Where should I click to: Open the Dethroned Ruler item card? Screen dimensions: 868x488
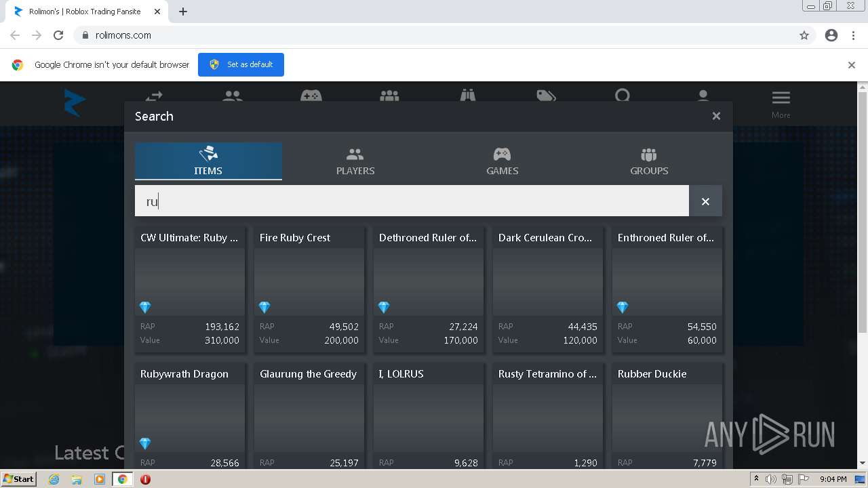429,290
